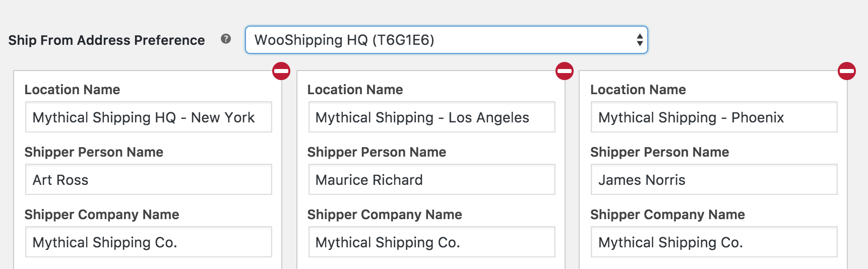Focus the Maurice Richard shipper name field
Image resolution: width=868 pixels, height=269 pixels.
coord(431,180)
